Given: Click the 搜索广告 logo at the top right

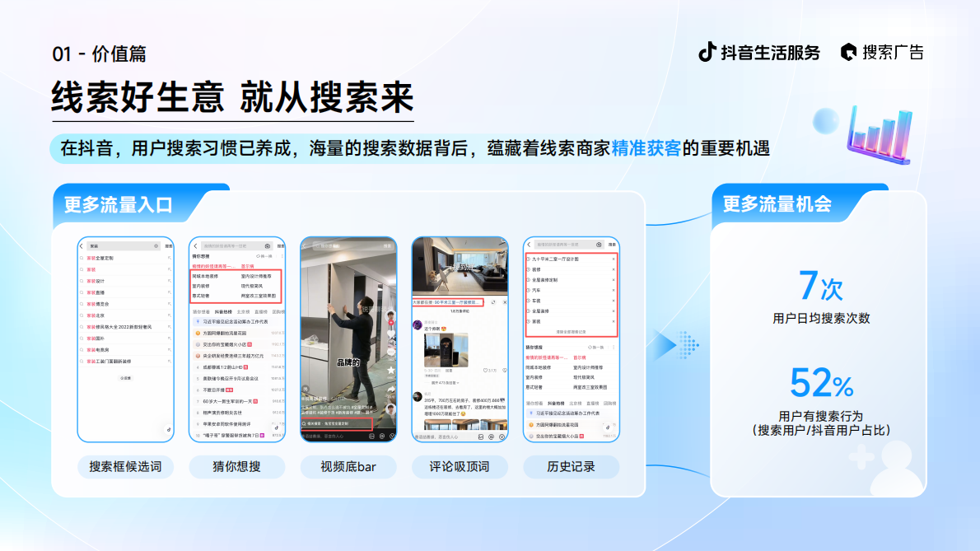Looking at the screenshot, I should [885, 51].
